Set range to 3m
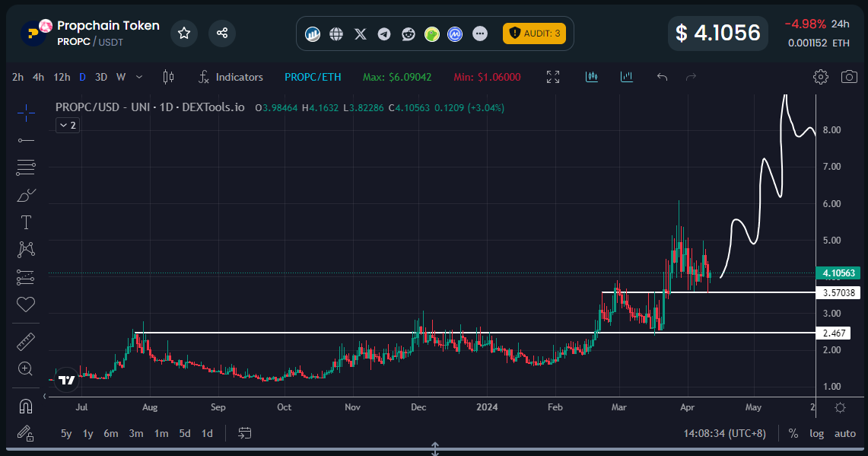868x456 pixels. (x=135, y=433)
